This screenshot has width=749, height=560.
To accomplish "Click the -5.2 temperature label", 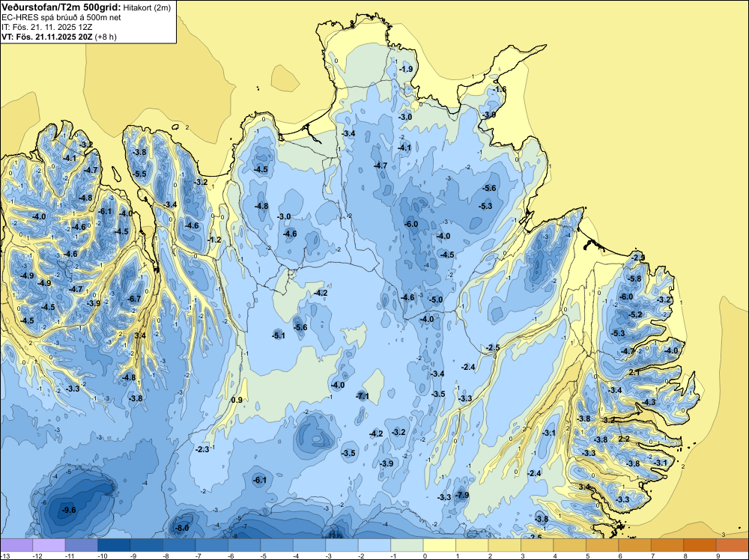I will pyautogui.click(x=636, y=315).
